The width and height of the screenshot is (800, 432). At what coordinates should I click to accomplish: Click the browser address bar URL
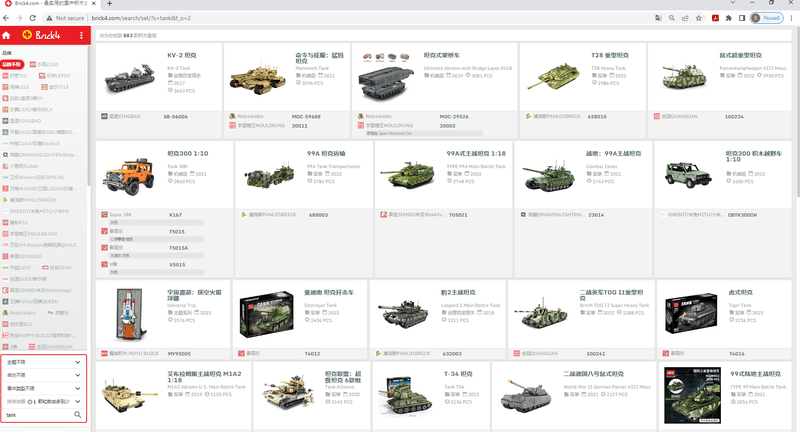(x=141, y=18)
